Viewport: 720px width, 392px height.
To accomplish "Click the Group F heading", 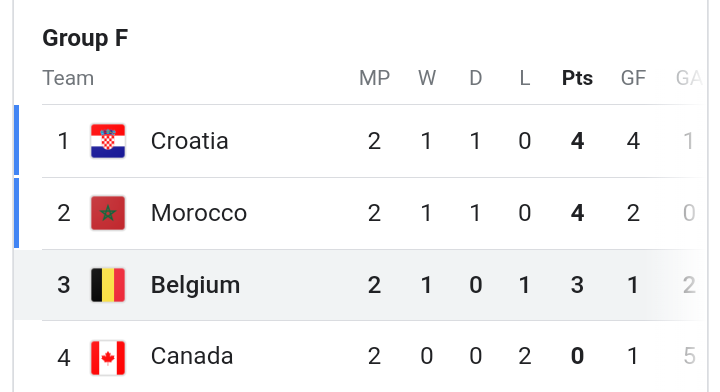I will click(85, 38).
